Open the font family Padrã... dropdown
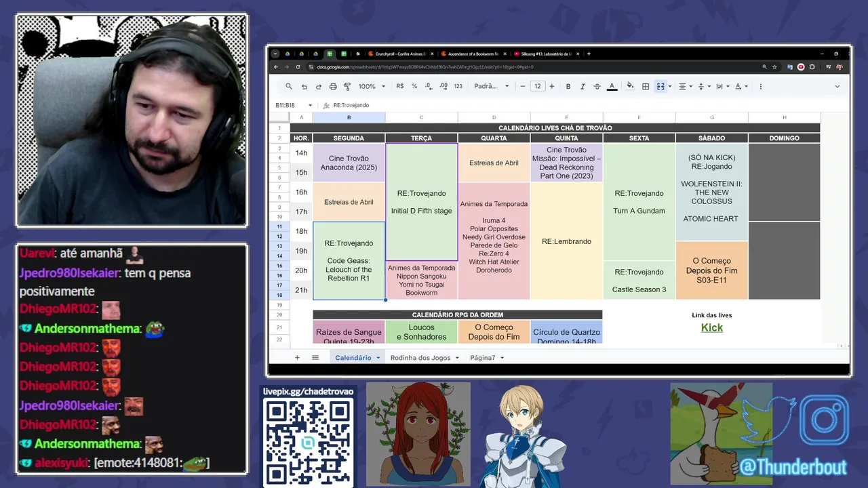The image size is (868, 488). tap(492, 86)
